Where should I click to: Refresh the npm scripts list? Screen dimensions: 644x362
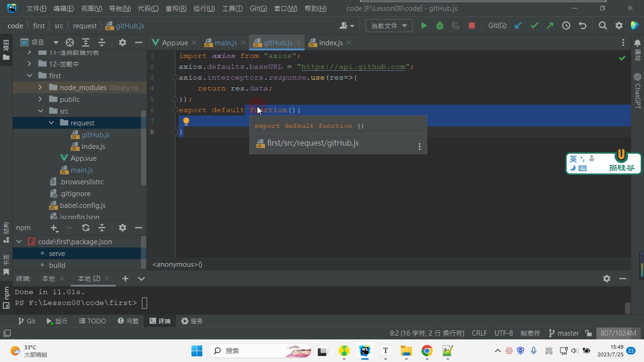pyautogui.click(x=86, y=228)
